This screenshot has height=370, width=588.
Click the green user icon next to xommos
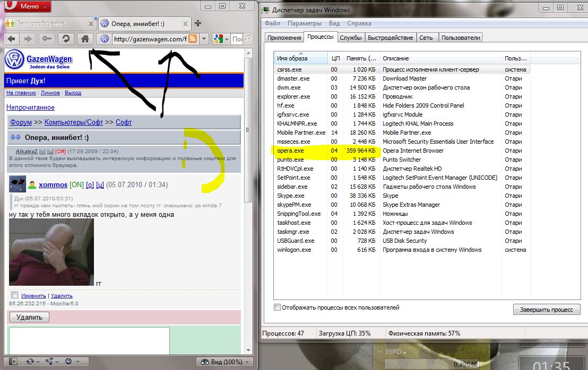tap(32, 184)
